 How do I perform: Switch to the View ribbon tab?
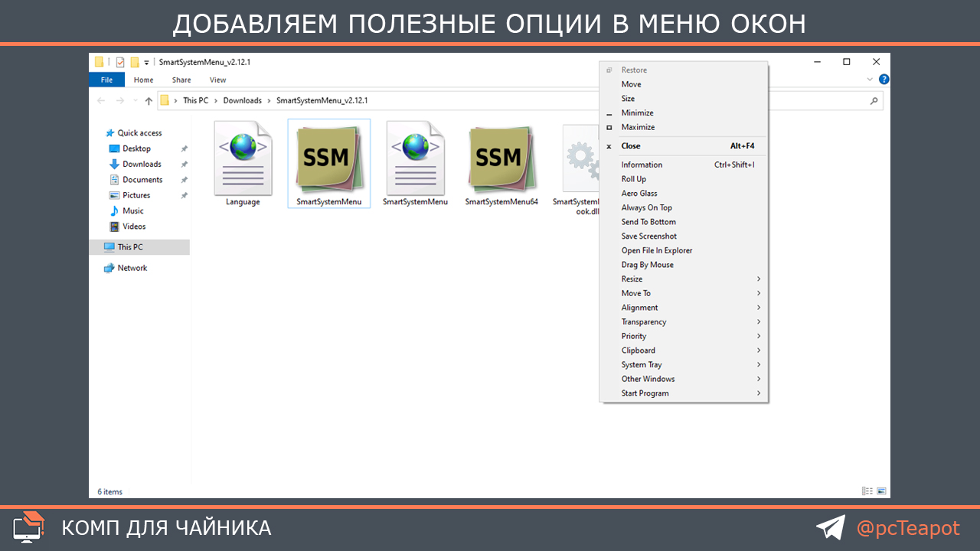[x=218, y=80]
